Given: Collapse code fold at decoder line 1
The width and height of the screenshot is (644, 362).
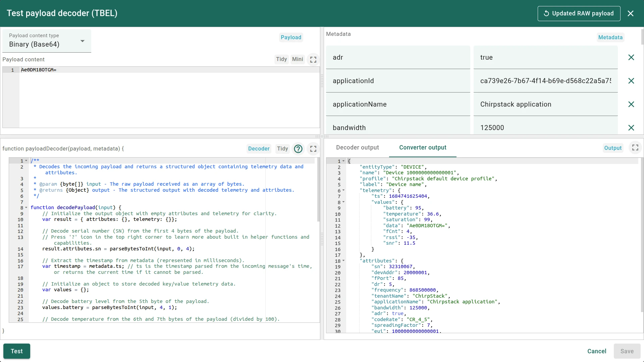Looking at the screenshot, I should (26, 161).
